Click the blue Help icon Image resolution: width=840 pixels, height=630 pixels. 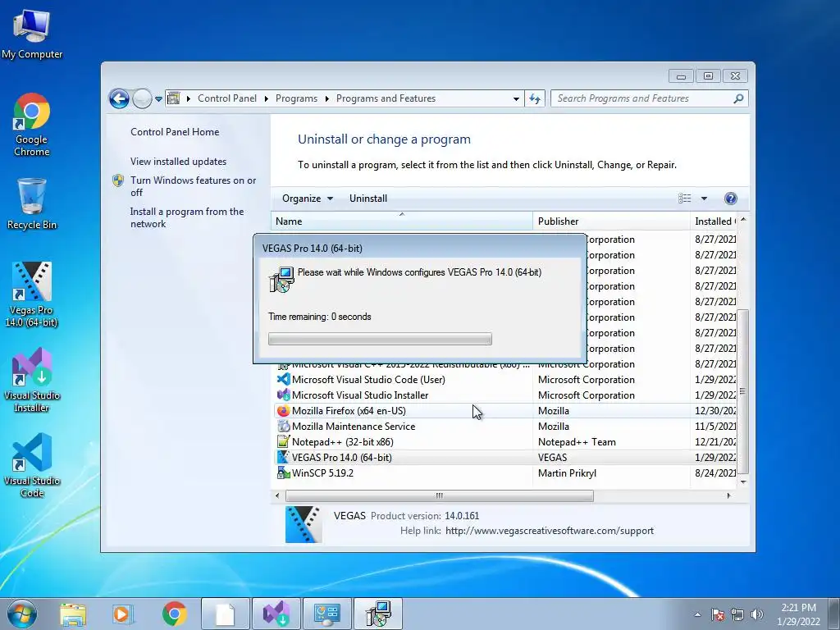pyautogui.click(x=730, y=199)
